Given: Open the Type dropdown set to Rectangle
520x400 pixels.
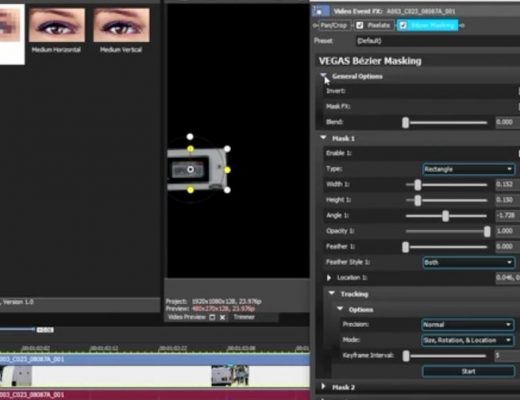Looking at the screenshot, I should [x=468, y=169].
